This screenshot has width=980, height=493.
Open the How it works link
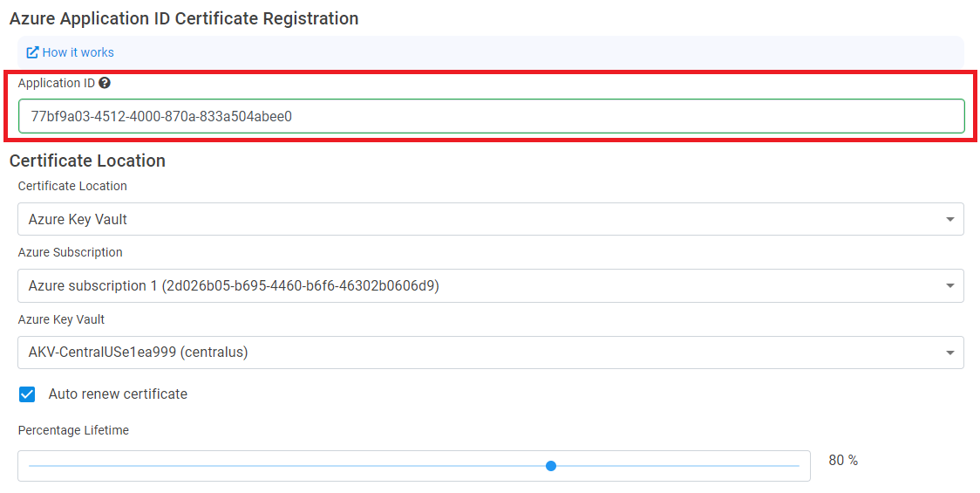click(x=71, y=52)
